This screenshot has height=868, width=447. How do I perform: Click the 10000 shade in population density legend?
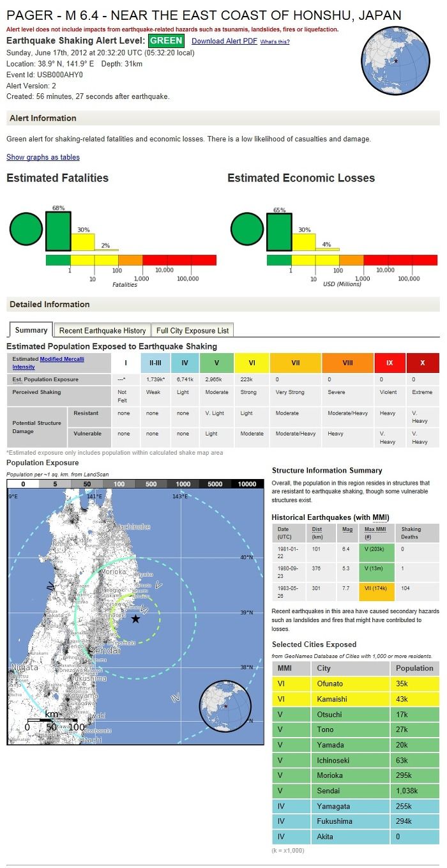click(247, 484)
